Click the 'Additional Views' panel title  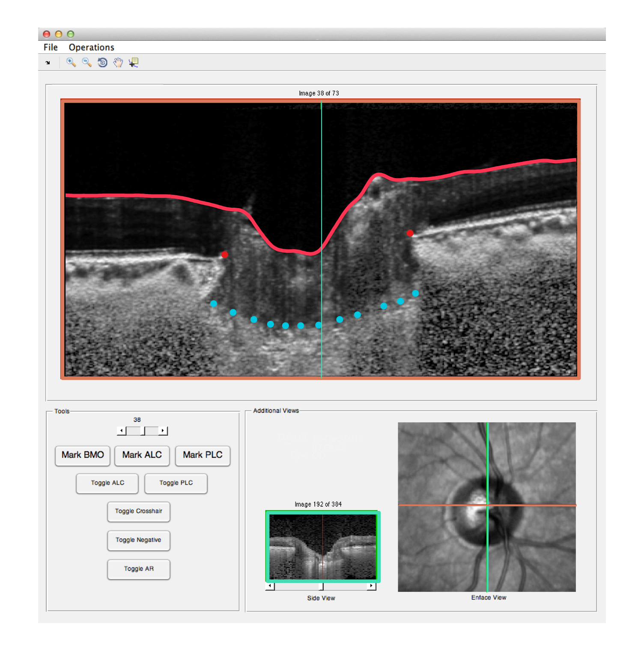276,410
